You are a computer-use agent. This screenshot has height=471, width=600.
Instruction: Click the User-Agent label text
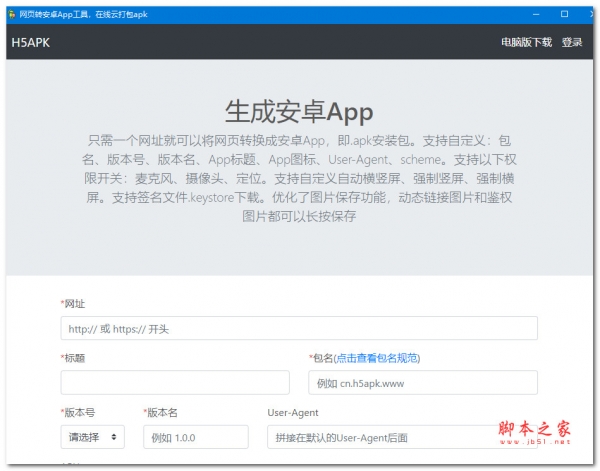[x=293, y=412]
